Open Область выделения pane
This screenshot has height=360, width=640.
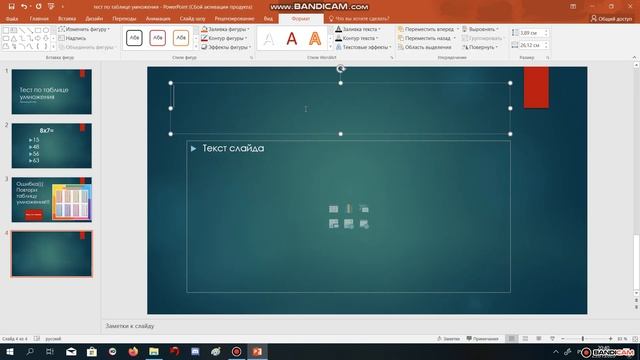tap(424, 47)
